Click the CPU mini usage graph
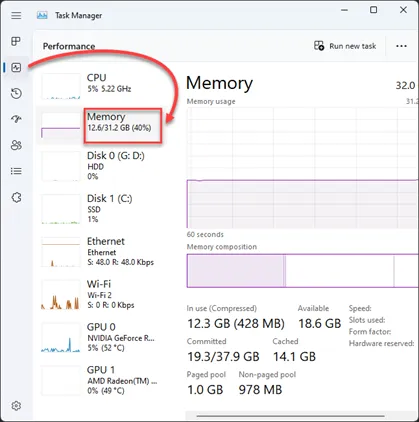This screenshot has height=422, width=419. (61, 86)
